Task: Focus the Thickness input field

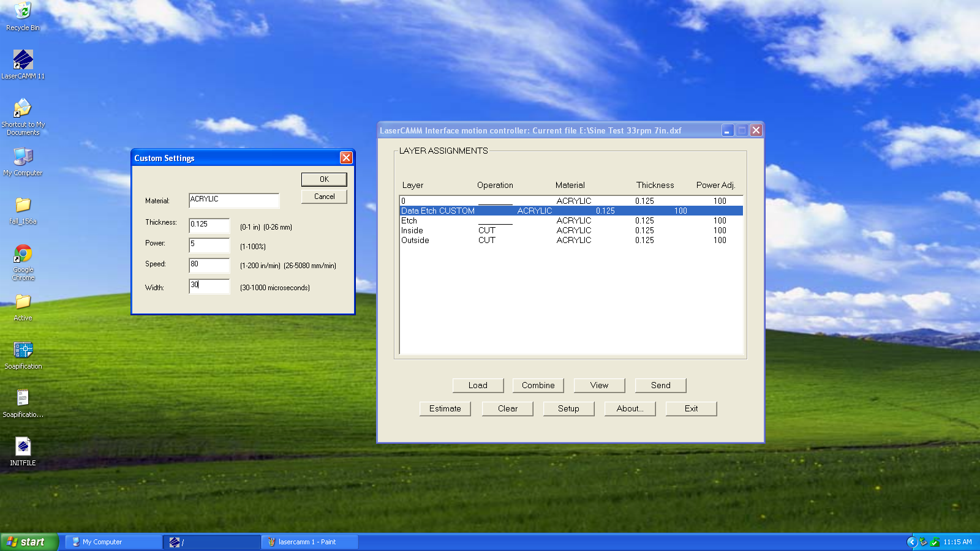Action: click(209, 225)
